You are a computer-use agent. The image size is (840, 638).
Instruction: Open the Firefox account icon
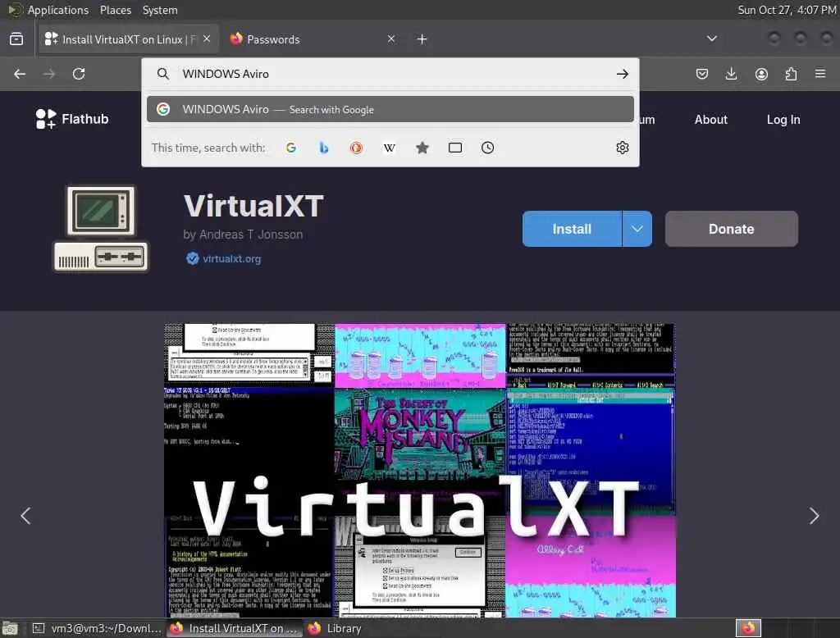tap(761, 74)
